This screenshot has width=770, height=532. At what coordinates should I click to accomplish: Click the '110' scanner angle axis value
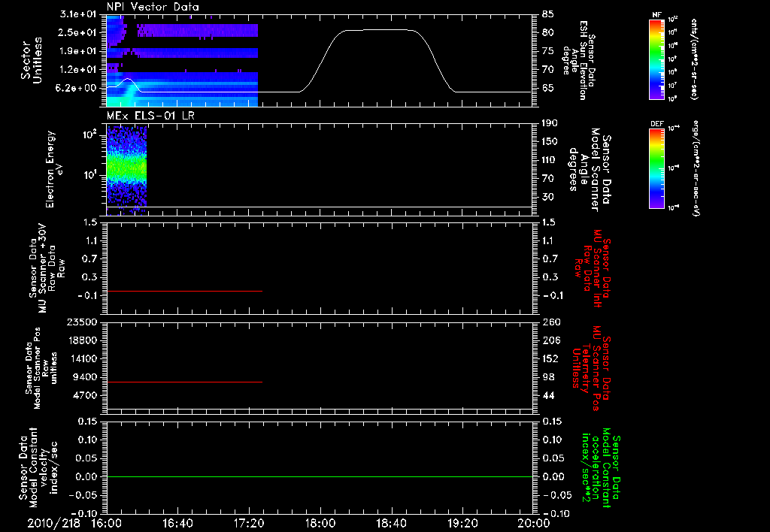pyautogui.click(x=550, y=160)
